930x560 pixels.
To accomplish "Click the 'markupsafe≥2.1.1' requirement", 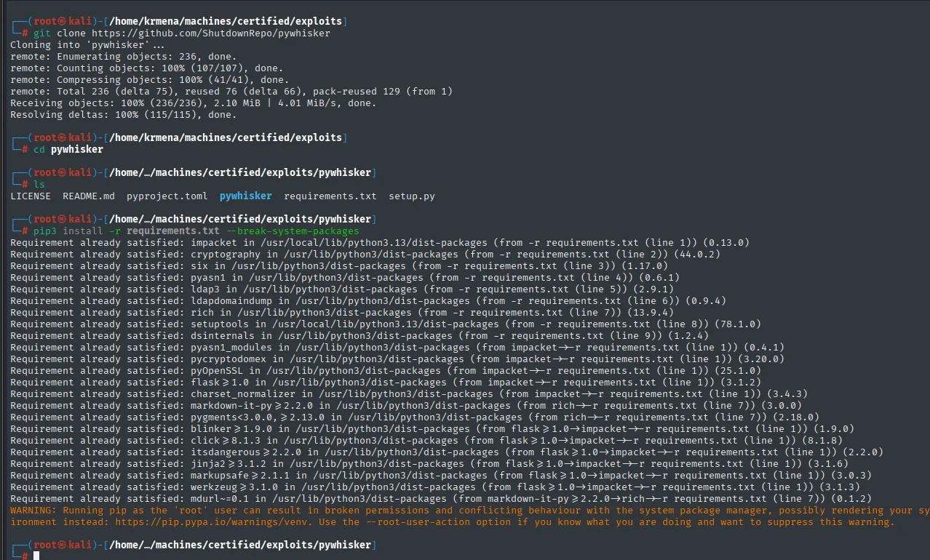I will [x=240, y=475].
